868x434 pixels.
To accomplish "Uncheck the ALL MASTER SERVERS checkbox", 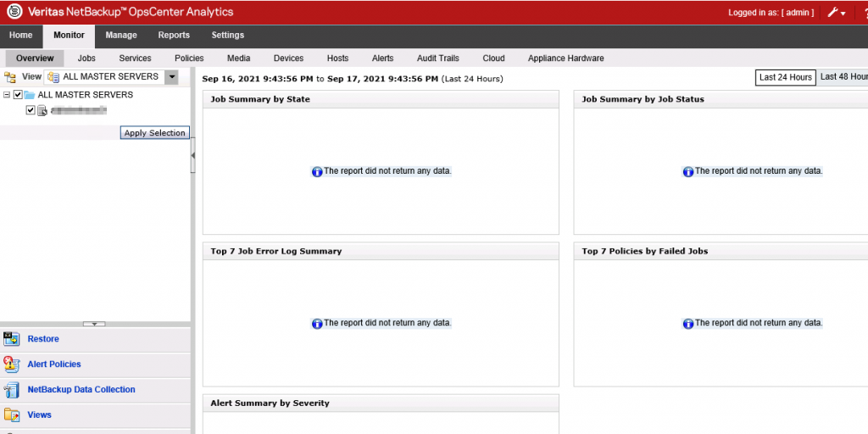I will pos(18,95).
